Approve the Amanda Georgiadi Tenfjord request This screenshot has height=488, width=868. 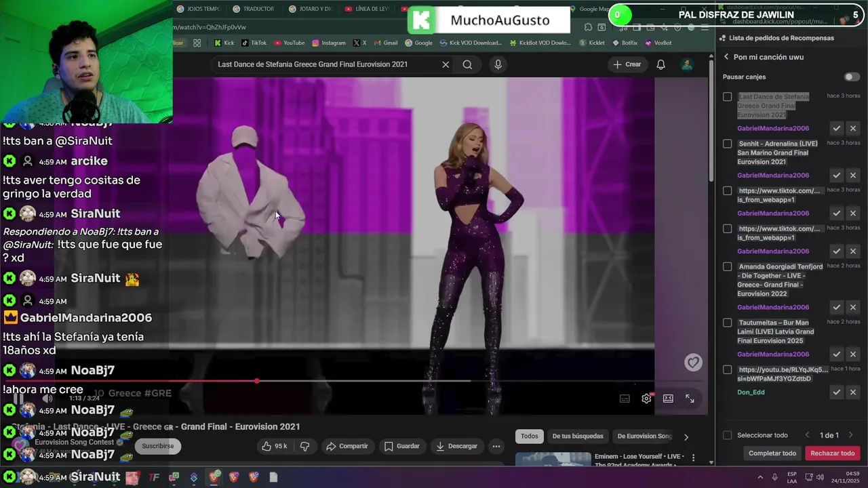click(x=837, y=308)
